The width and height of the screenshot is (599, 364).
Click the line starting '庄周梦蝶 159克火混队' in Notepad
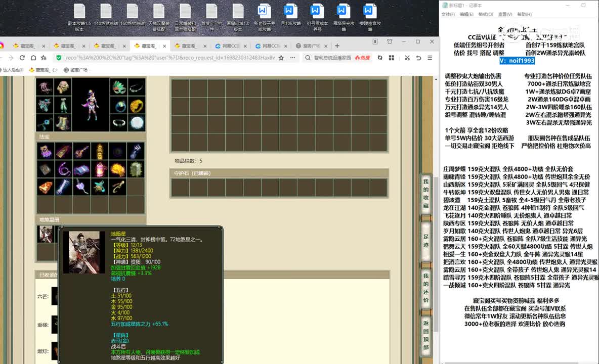pos(508,169)
